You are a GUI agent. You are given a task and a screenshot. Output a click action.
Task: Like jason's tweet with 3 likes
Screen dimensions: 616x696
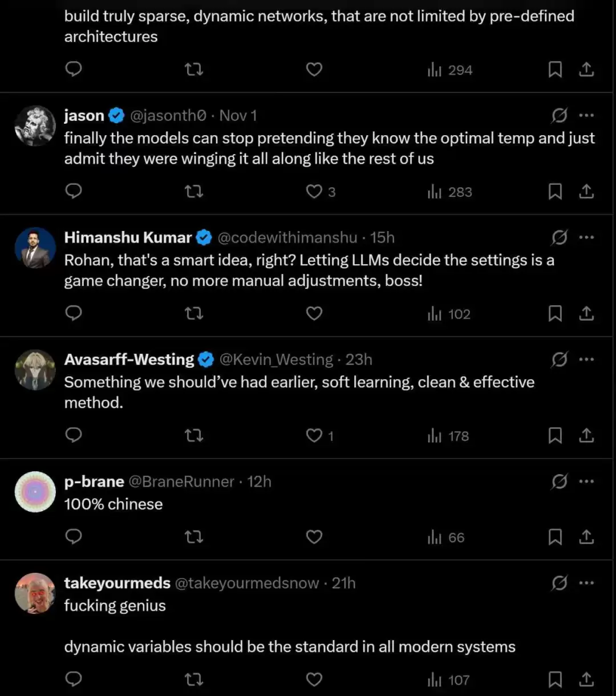point(314,192)
